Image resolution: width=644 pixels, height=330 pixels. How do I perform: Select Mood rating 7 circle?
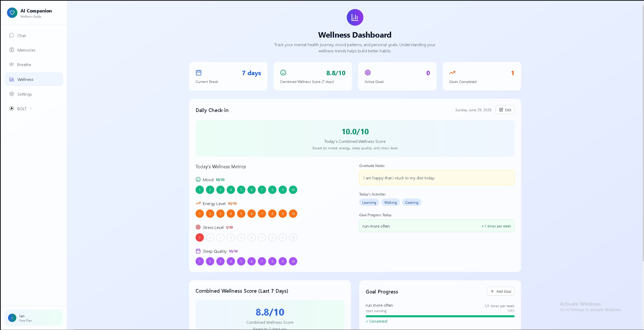pyautogui.click(x=262, y=190)
